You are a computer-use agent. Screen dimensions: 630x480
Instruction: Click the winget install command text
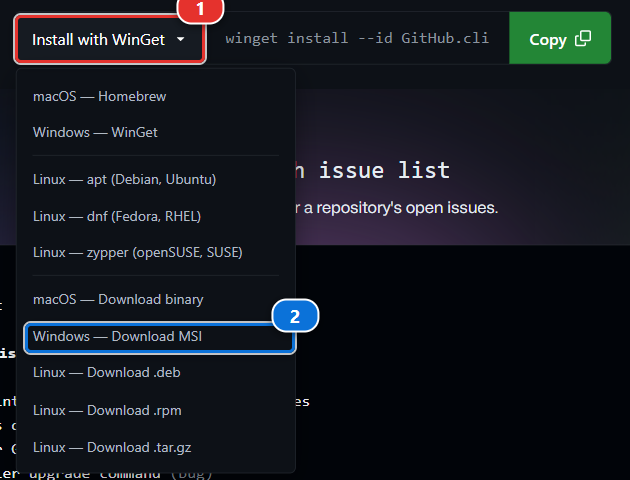(357, 38)
